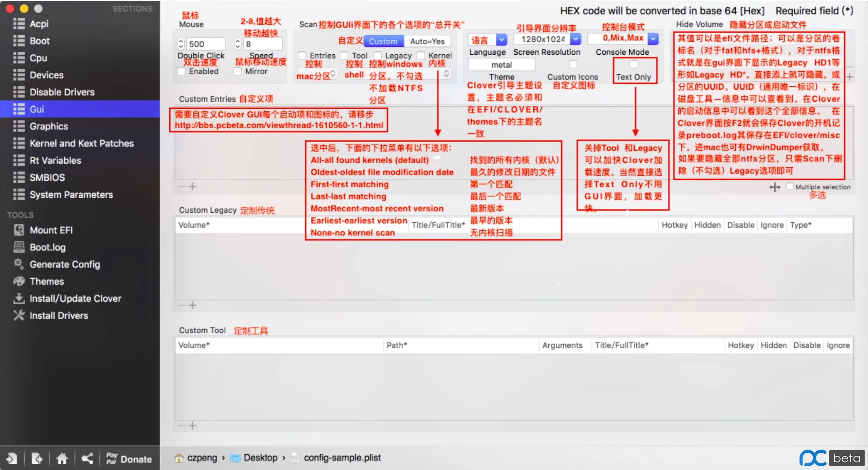Click the Volume* header in Custom Legacy table
Viewport: 868px width, 470px height.
point(194,225)
